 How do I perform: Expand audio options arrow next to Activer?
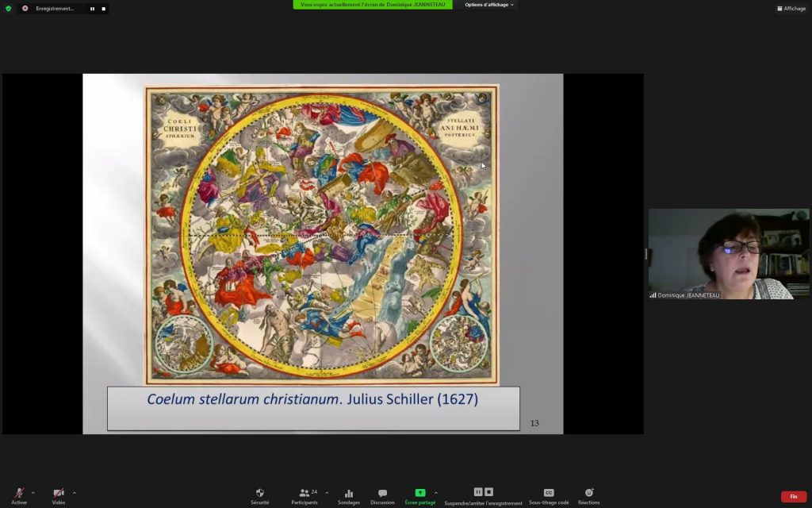[x=33, y=492]
